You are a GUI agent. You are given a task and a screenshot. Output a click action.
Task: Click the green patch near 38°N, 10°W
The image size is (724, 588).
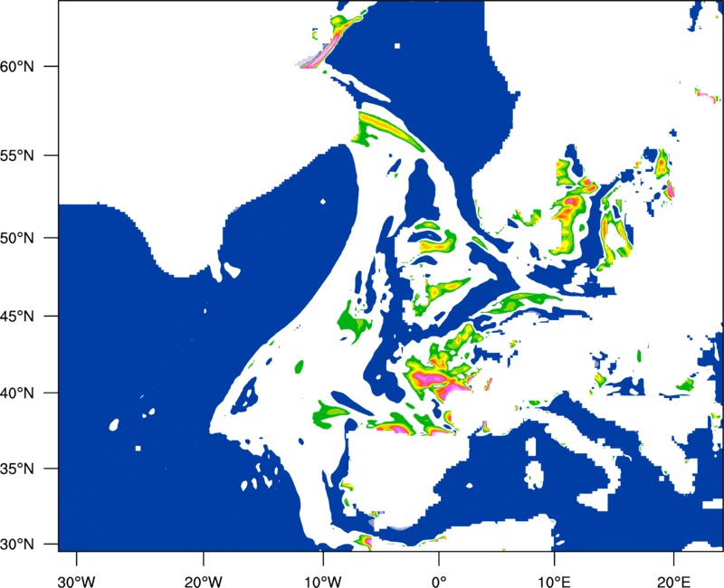point(329,414)
